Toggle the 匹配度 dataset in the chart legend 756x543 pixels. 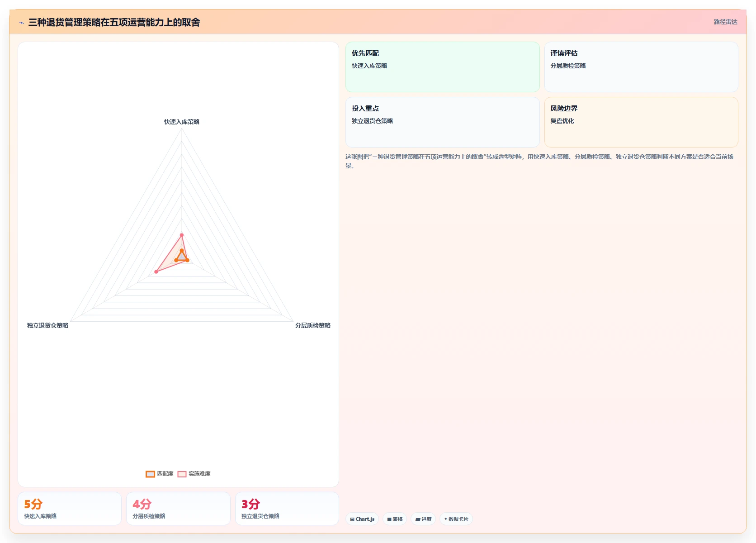point(160,474)
